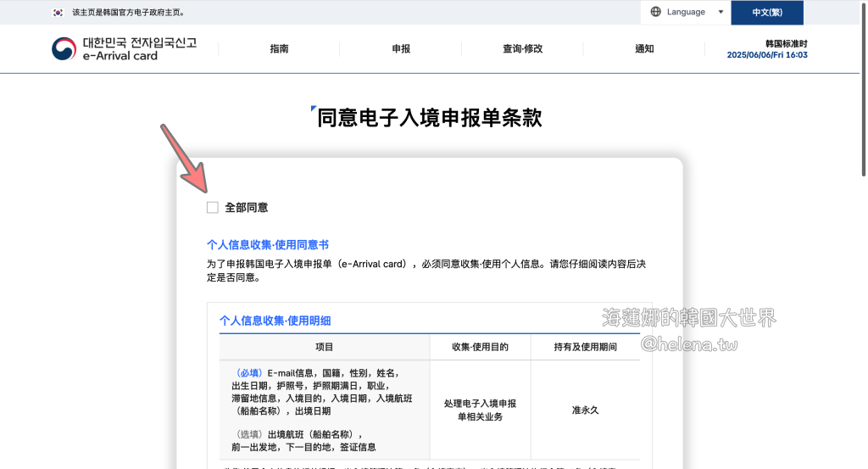Click the page vertical scrollbar

click(863, 88)
